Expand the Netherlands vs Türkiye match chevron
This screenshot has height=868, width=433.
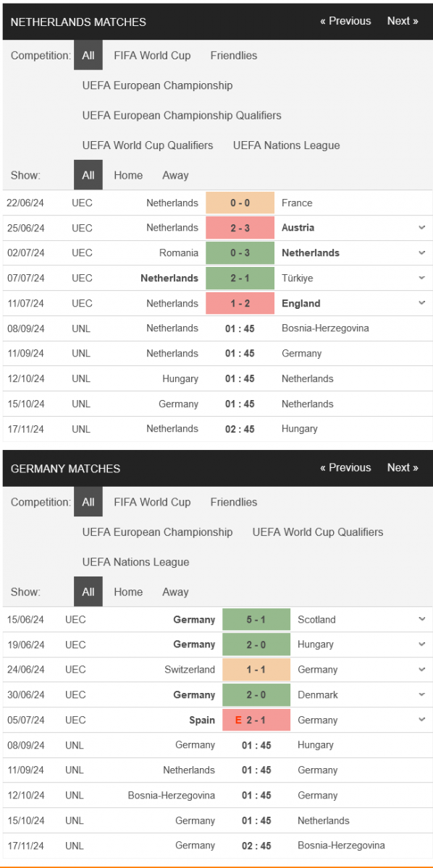click(x=421, y=278)
